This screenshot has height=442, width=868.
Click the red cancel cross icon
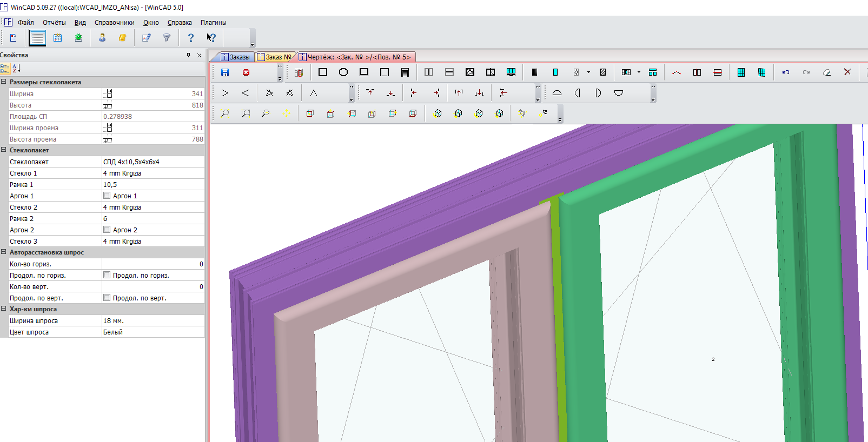pos(246,72)
